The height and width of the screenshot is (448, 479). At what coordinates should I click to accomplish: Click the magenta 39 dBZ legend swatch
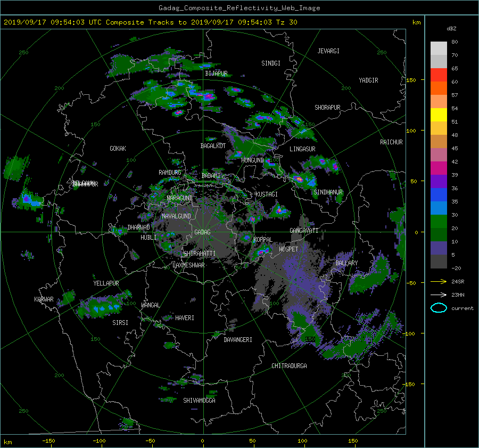point(439,168)
